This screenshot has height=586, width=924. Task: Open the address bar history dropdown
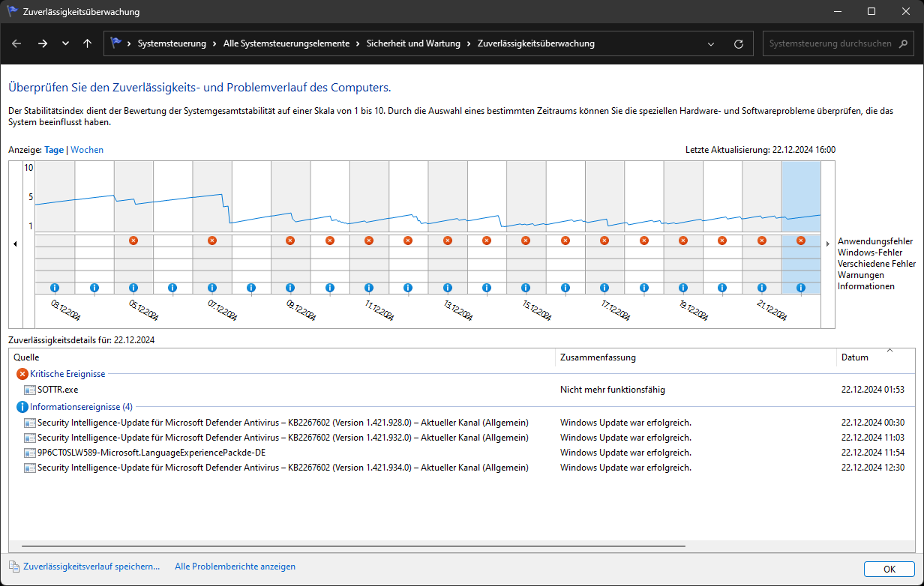(x=711, y=43)
